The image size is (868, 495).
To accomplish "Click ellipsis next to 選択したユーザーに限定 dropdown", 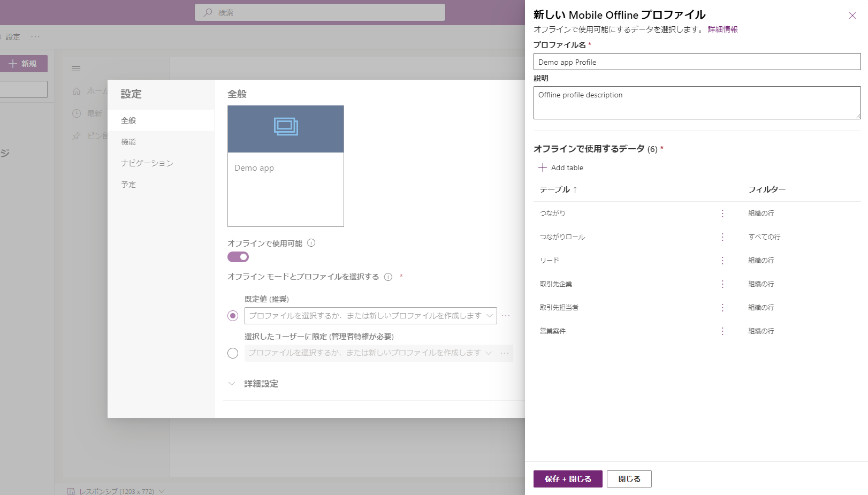I will [505, 353].
